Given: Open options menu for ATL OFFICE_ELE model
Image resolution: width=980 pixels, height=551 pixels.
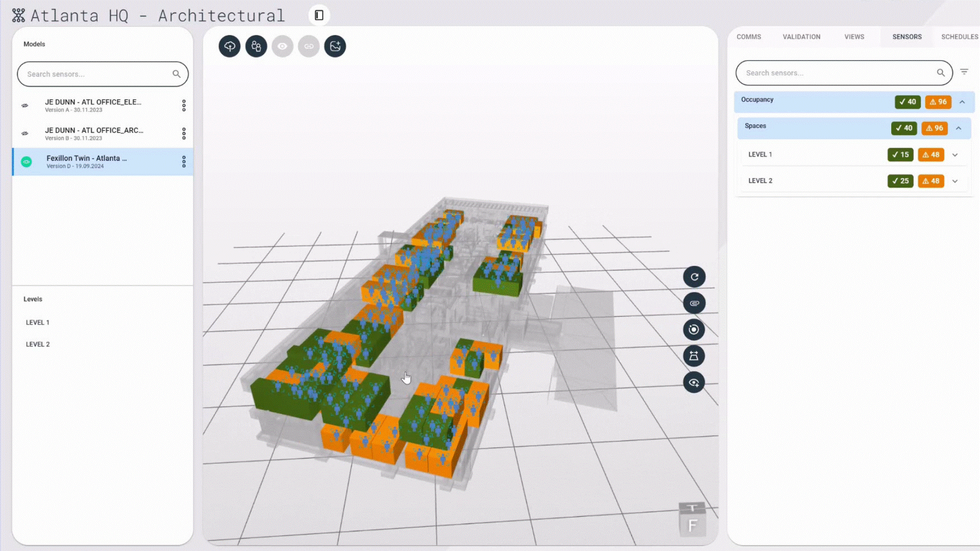Looking at the screenshot, I should coord(184,106).
